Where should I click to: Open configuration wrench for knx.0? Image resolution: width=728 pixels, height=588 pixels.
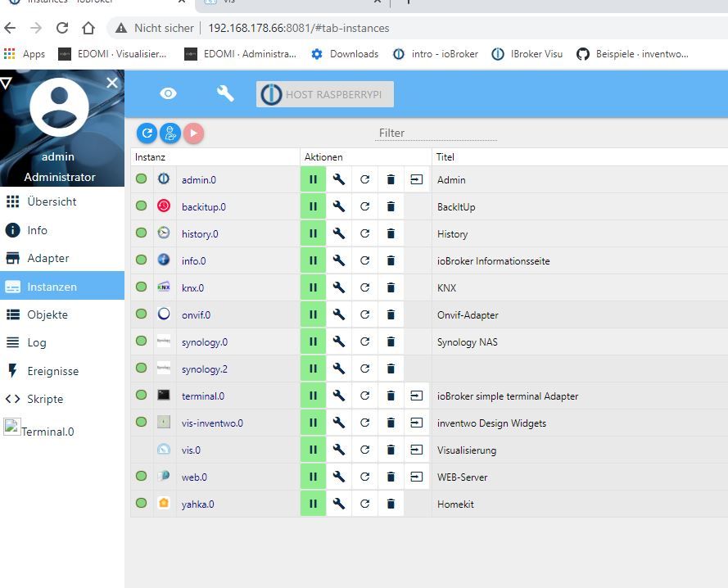[339, 287]
